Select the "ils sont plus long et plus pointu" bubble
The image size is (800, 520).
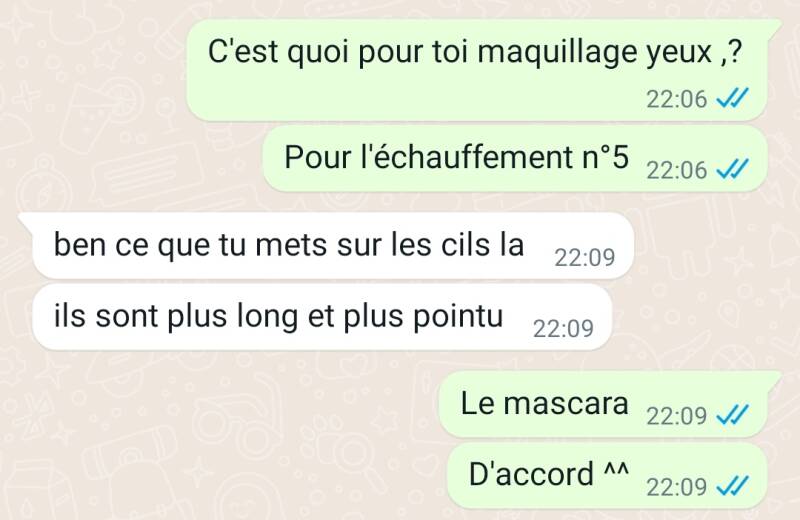(322, 317)
